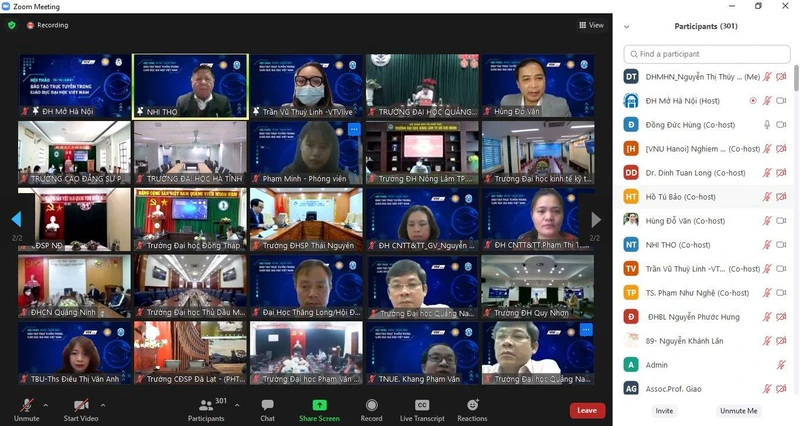The width and height of the screenshot is (800, 426).
Task: Restore down the Zoom window
Action: coord(758,6)
